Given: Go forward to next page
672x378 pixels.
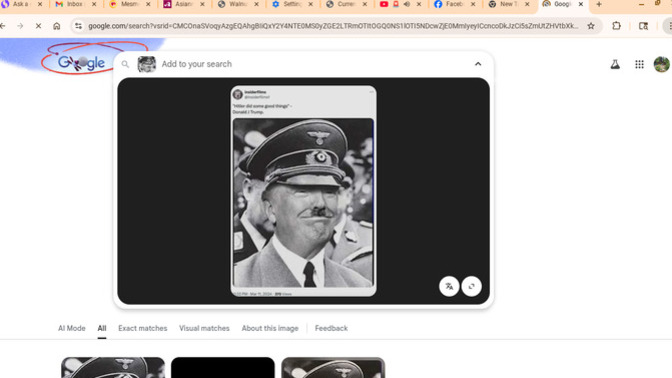Looking at the screenshot, I should pyautogui.click(x=20, y=26).
